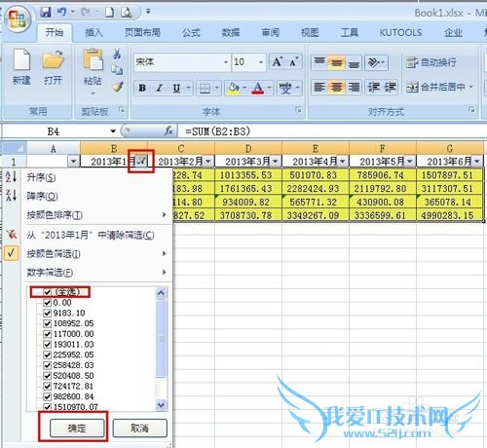Screen dimensions: 487x448
Task: Activate the format painter brush
Action: [118, 87]
